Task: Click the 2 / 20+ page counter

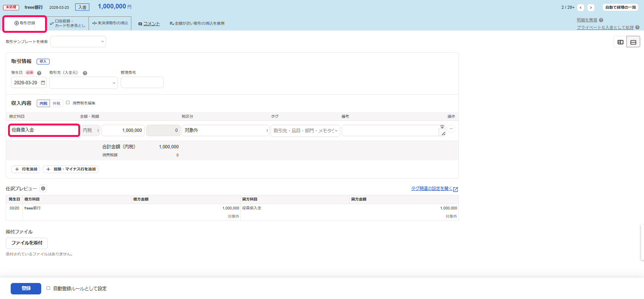Action: pyautogui.click(x=568, y=8)
